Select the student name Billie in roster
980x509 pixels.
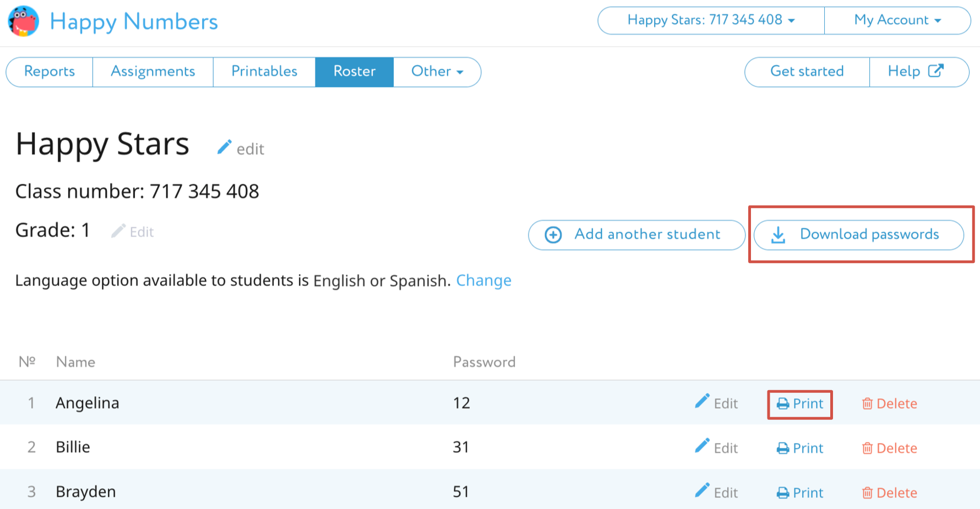73,447
